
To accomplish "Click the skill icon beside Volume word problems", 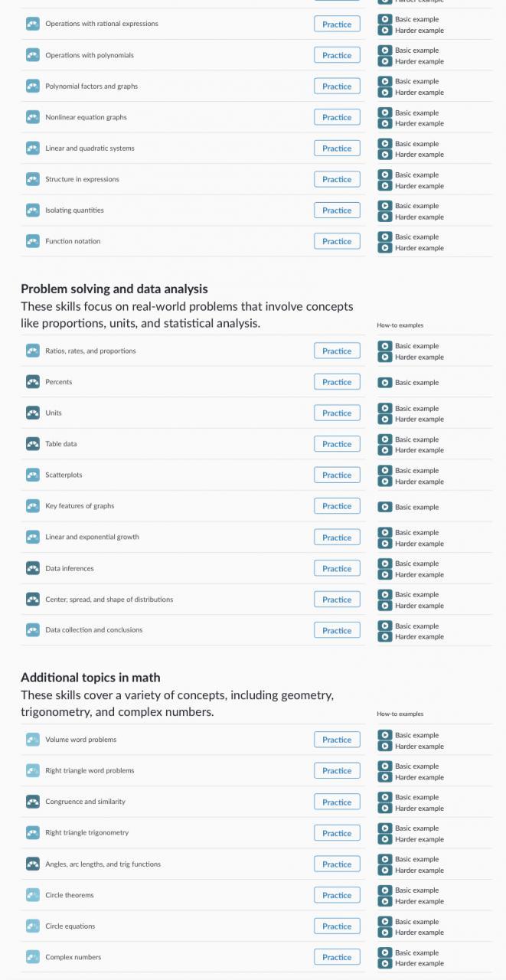I will click(x=32, y=740).
